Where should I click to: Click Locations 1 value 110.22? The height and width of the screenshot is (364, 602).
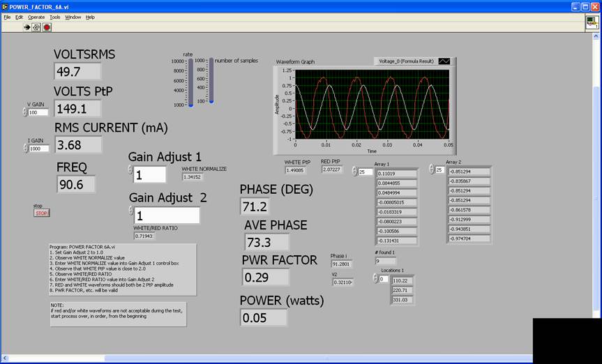pyautogui.click(x=402, y=281)
